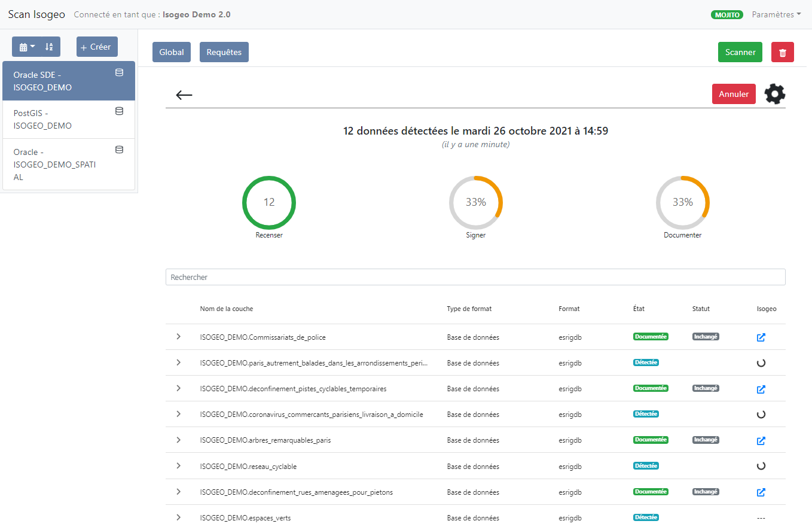Click the red trash delete button
812x530 pixels.
[x=783, y=52]
